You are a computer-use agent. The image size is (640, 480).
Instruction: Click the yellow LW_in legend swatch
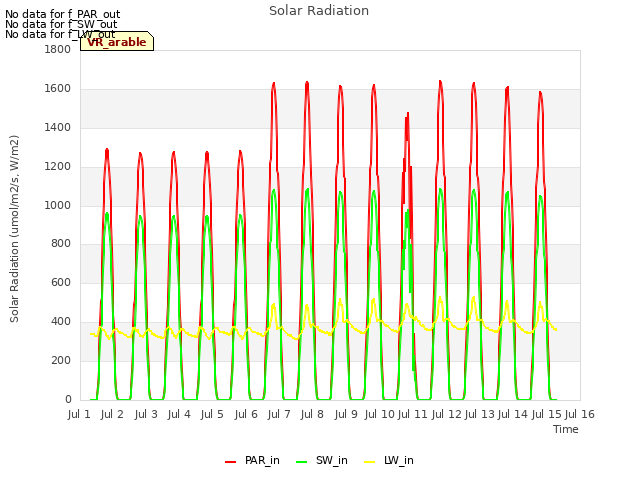click(369, 462)
